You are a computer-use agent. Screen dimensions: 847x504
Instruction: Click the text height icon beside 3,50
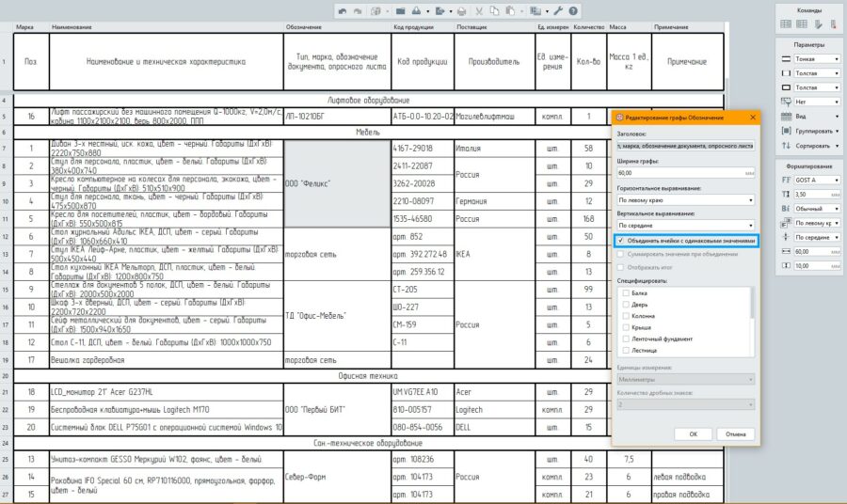pos(786,195)
